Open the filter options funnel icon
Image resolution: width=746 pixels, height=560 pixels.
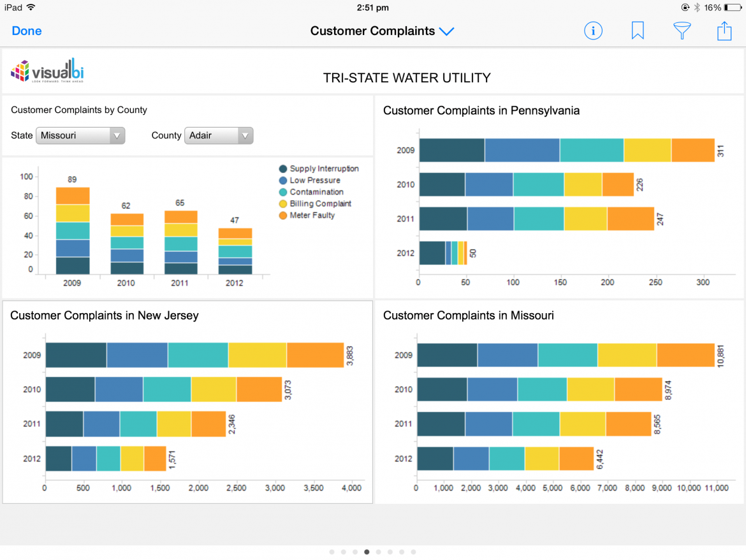click(x=682, y=30)
